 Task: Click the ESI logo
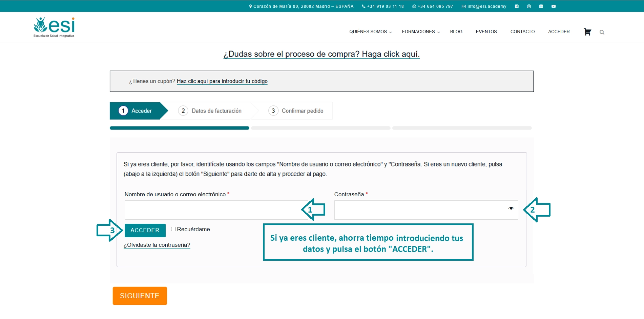click(54, 27)
